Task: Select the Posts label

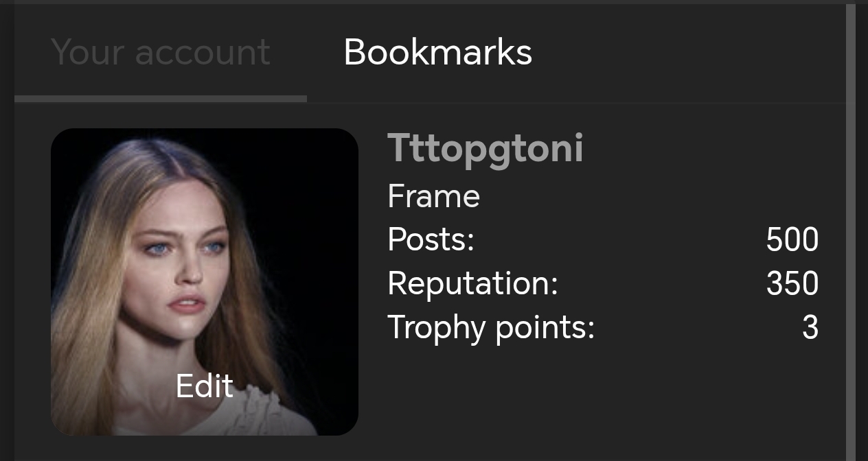Action: click(431, 239)
